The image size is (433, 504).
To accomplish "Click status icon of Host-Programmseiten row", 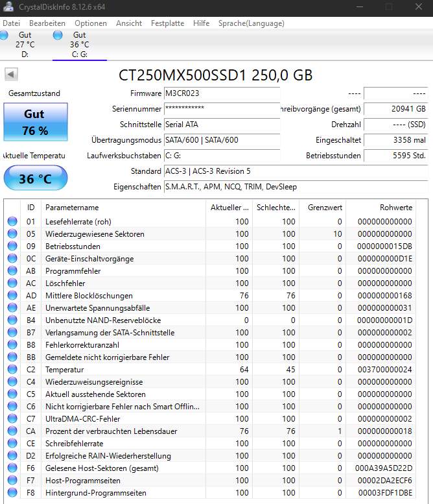I will pos(12,480).
